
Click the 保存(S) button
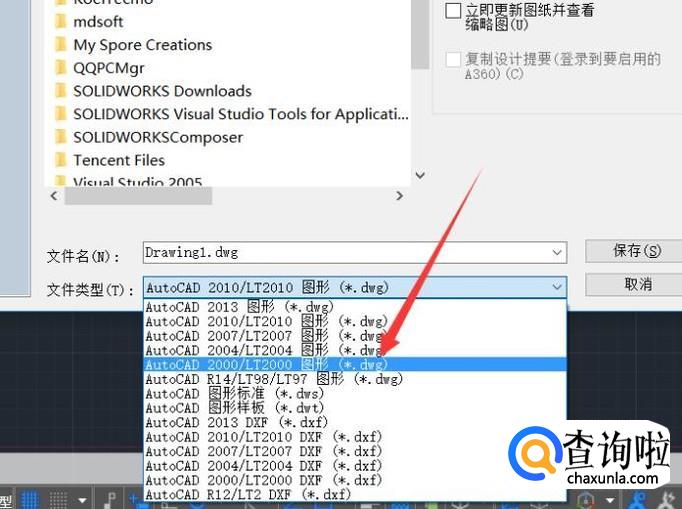pos(635,251)
